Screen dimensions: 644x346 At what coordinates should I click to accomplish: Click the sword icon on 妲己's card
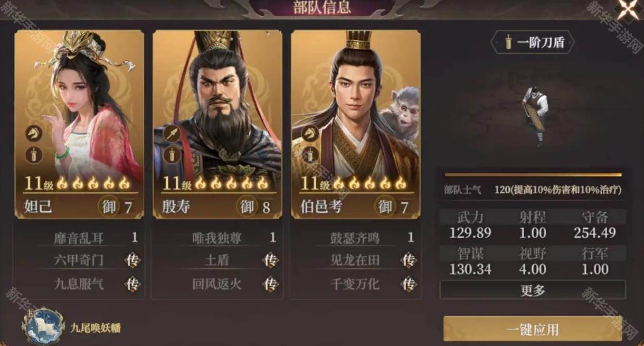[34, 155]
